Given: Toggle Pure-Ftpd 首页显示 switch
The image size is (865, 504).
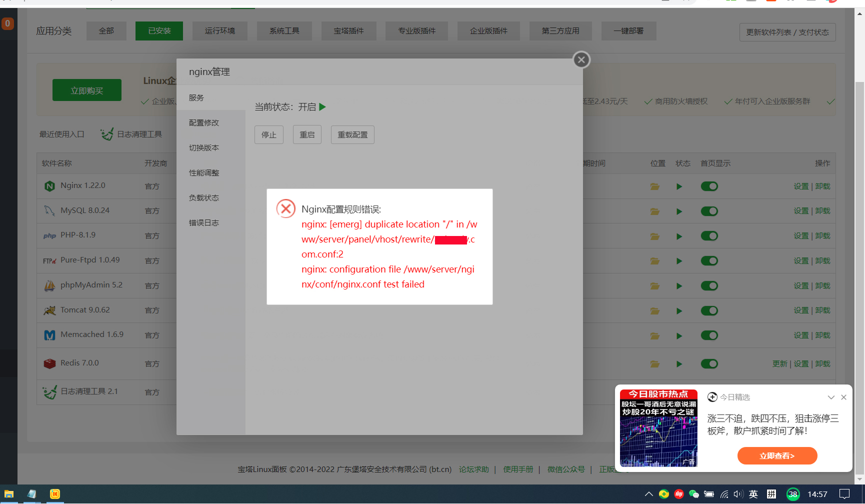Looking at the screenshot, I should tap(709, 261).
